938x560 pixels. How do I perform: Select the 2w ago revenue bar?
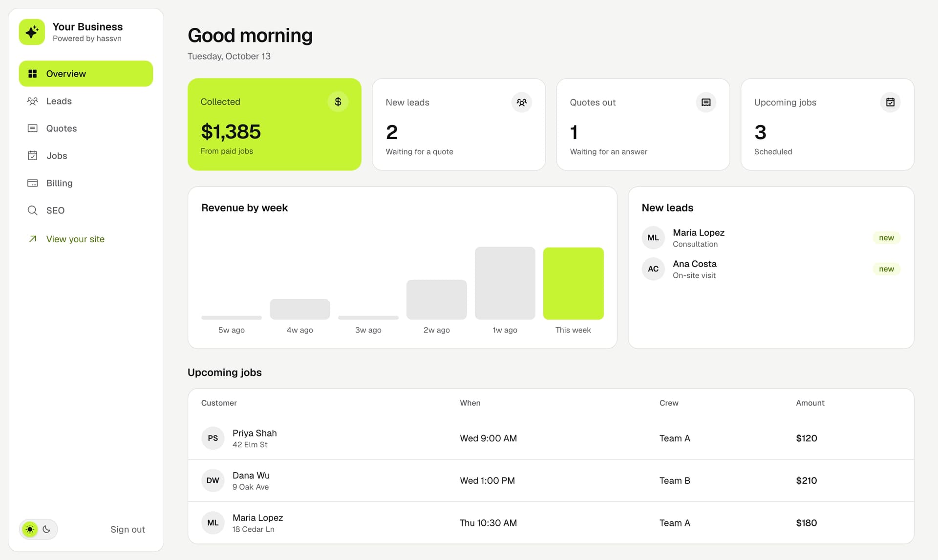tap(436, 300)
